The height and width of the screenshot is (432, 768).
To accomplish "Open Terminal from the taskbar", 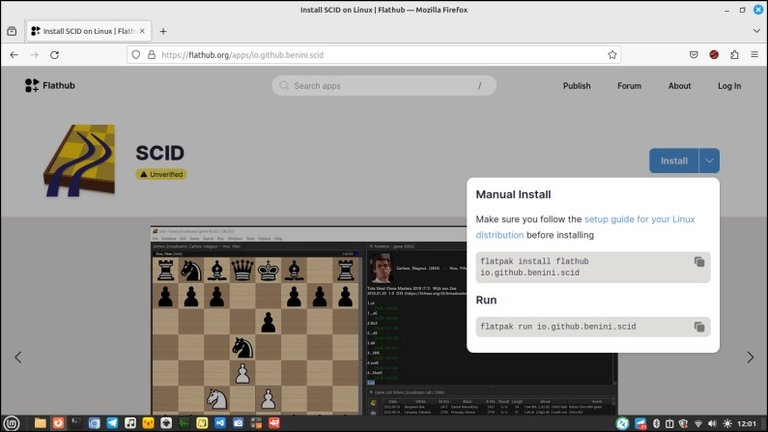I will click(x=76, y=423).
